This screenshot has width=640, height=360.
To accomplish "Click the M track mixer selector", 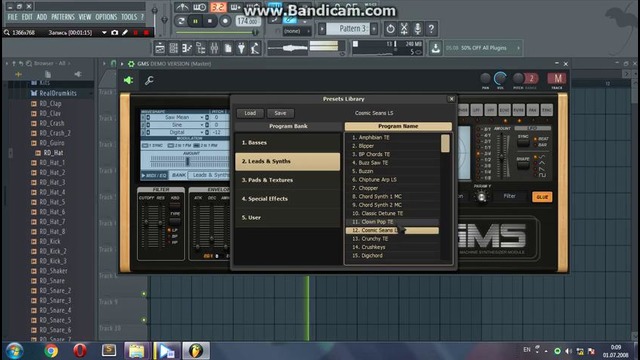I will click(x=557, y=78).
